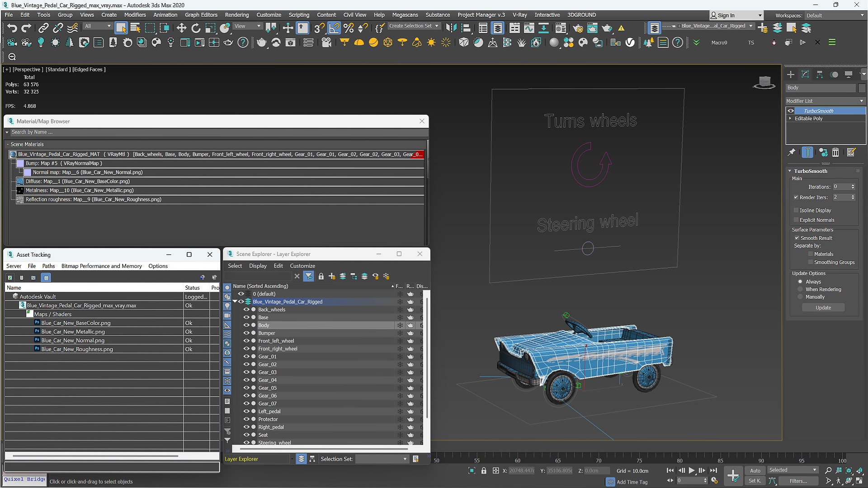The width and height of the screenshot is (868, 488).
Task: Select the Steering_wheel object row
Action: pyautogui.click(x=274, y=443)
